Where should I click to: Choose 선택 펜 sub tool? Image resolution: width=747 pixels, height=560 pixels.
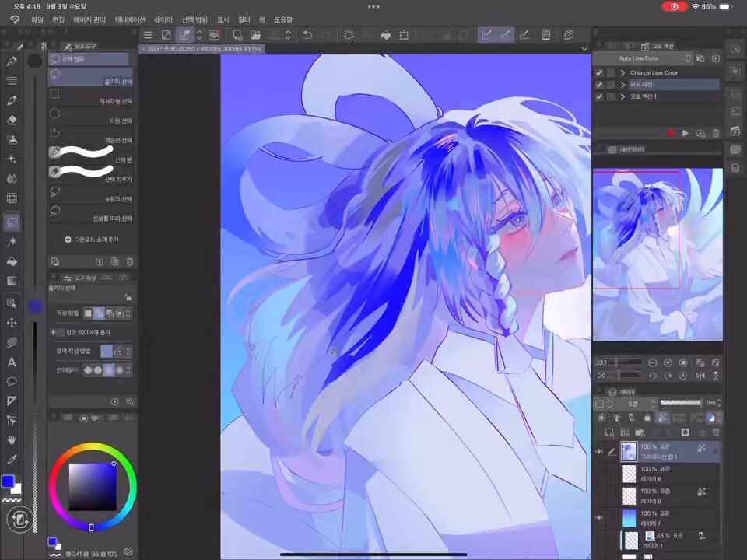(x=90, y=154)
